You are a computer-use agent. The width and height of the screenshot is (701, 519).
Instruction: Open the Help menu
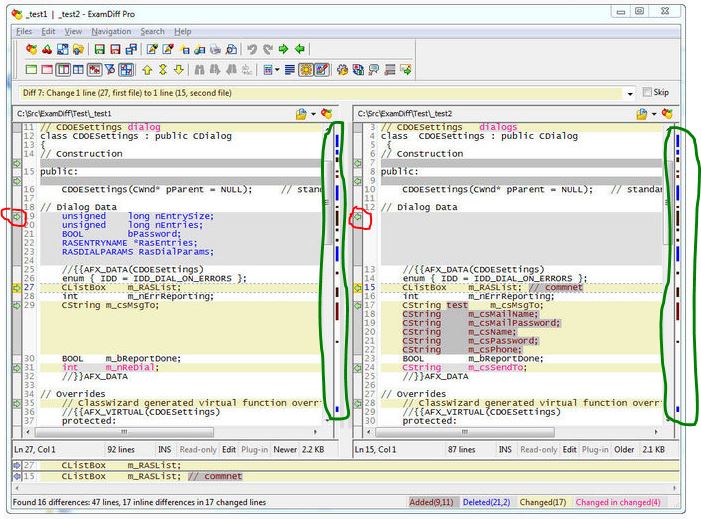click(x=182, y=31)
